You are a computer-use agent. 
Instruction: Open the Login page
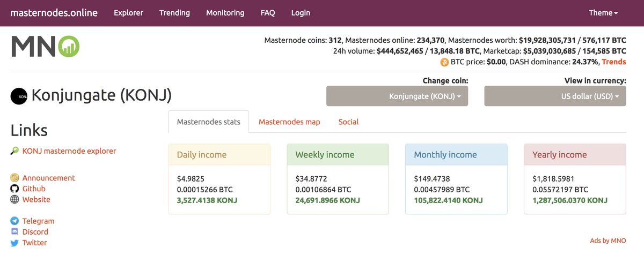[x=301, y=13]
